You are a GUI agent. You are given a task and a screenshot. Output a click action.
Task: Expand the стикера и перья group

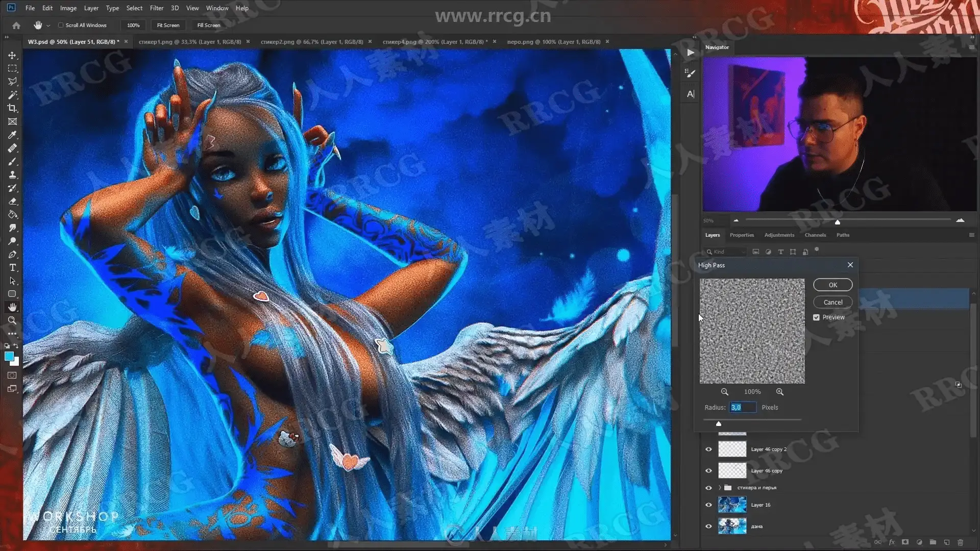[x=720, y=488]
